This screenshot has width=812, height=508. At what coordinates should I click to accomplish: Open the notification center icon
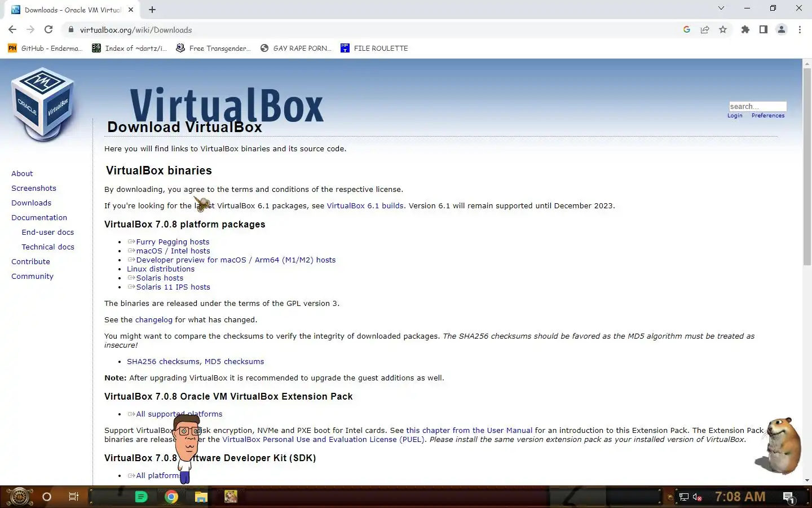pyautogui.click(x=789, y=497)
